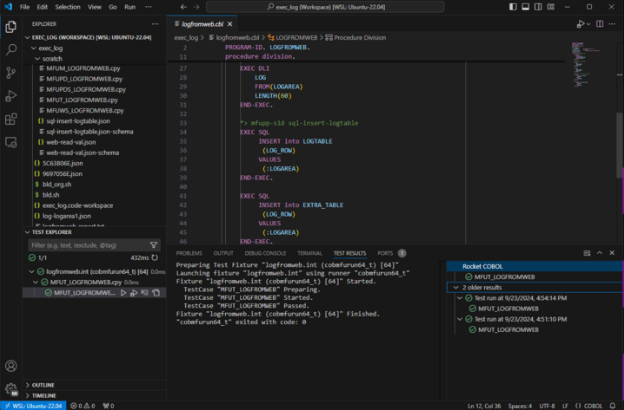This screenshot has height=410, width=624.
Task: Switch to the DEBUG CONSOLE tab
Action: coord(265,253)
